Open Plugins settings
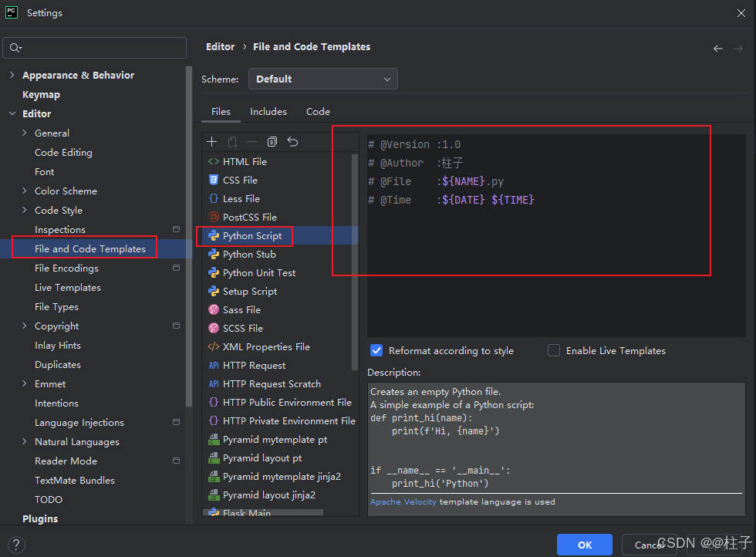 tap(40, 519)
